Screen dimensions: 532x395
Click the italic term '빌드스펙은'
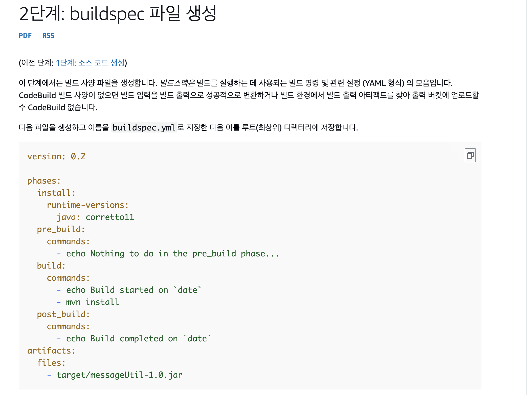pyautogui.click(x=178, y=83)
